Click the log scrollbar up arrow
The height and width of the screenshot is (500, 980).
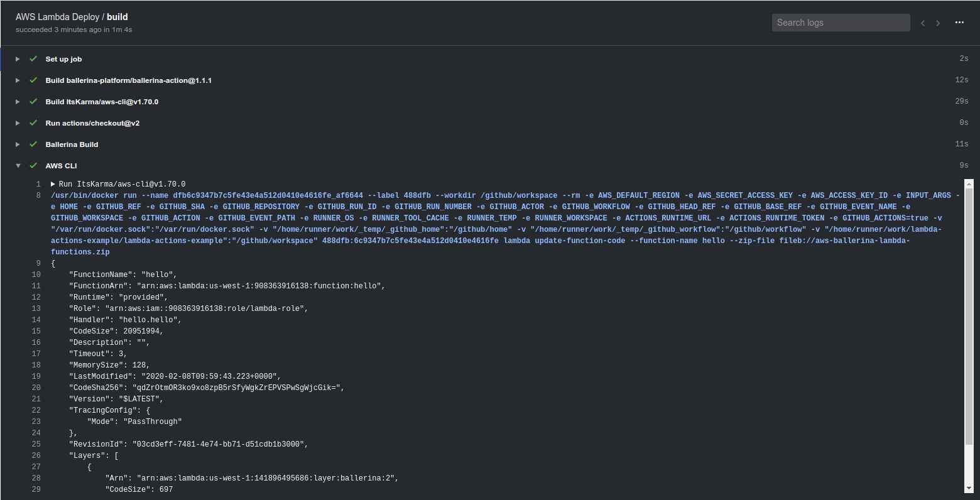coord(969,184)
